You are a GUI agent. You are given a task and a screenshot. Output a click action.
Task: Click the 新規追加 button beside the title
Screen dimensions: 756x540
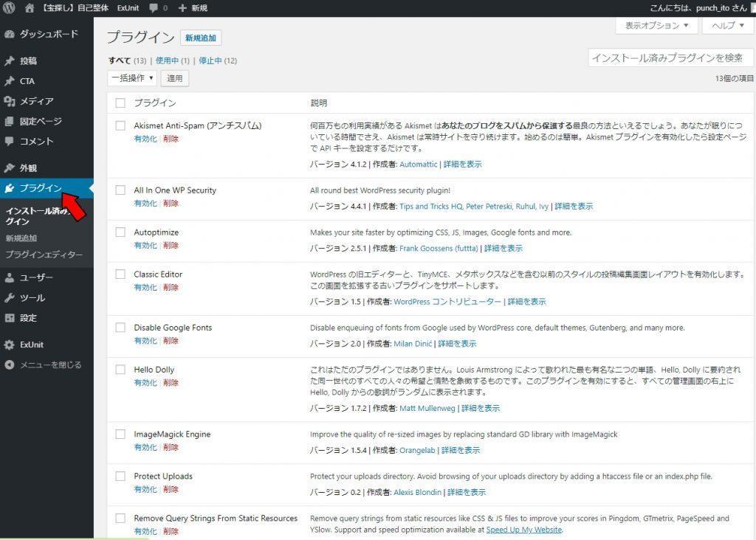[x=201, y=38]
